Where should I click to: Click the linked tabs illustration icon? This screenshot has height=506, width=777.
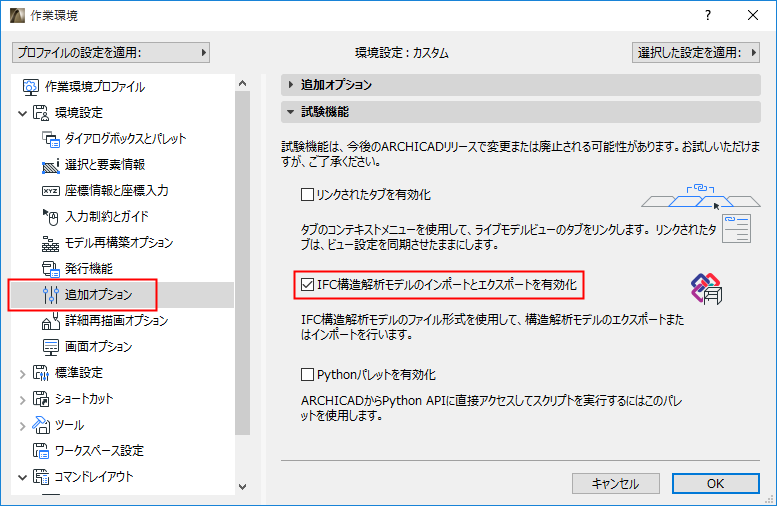pyautogui.click(x=700, y=196)
